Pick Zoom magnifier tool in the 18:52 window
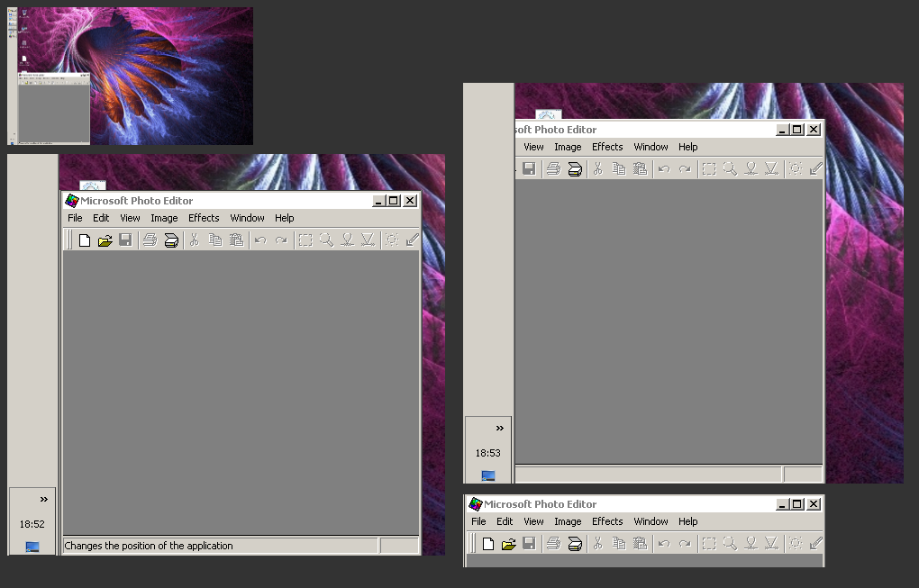 point(326,240)
